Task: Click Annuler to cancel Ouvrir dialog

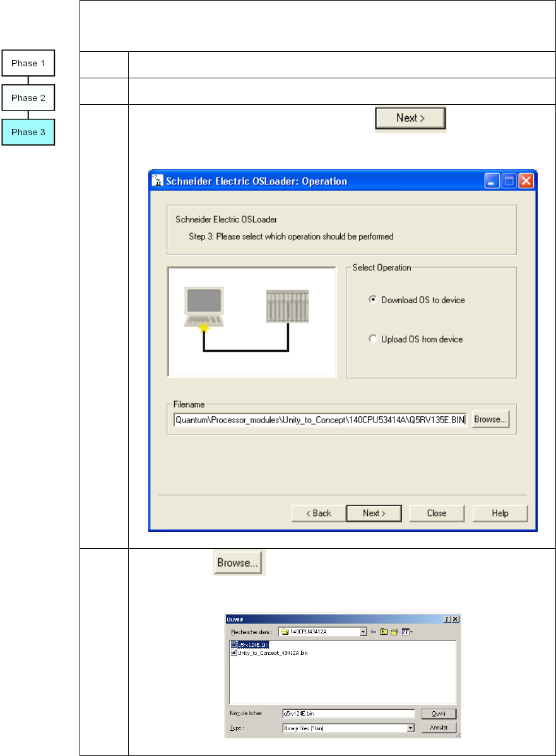Action: coord(439,728)
